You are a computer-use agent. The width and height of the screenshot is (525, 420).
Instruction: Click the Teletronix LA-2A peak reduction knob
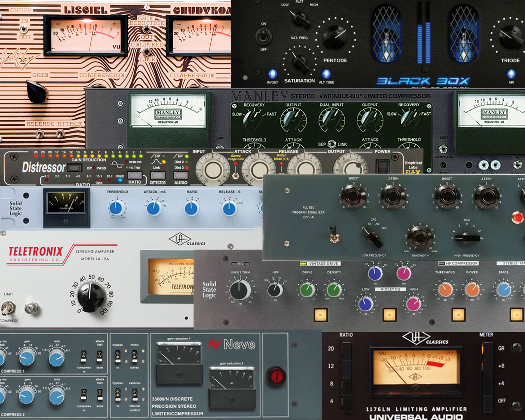click(91, 296)
